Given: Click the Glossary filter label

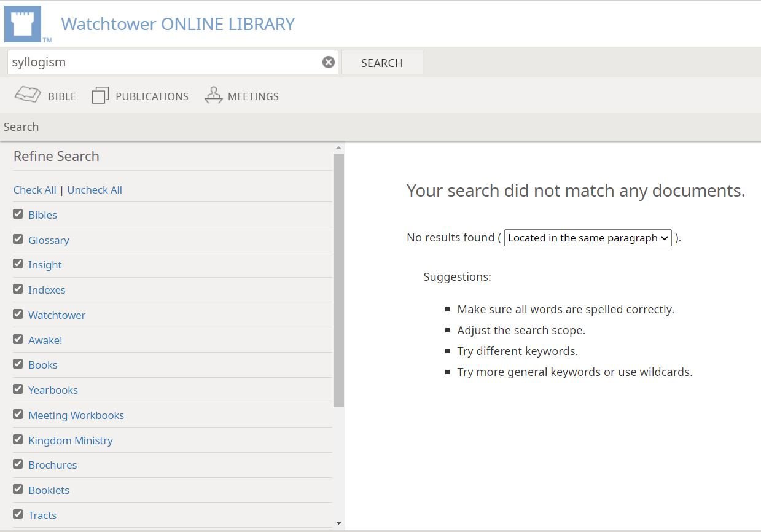Looking at the screenshot, I should (49, 240).
